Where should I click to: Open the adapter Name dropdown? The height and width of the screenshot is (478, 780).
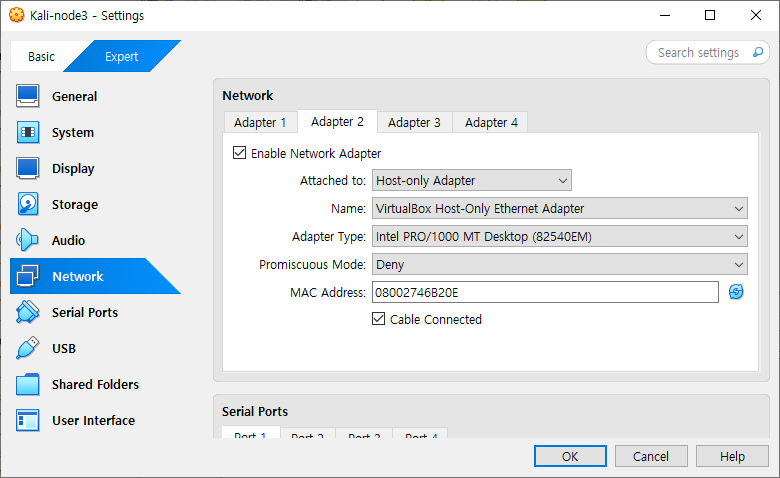click(560, 208)
